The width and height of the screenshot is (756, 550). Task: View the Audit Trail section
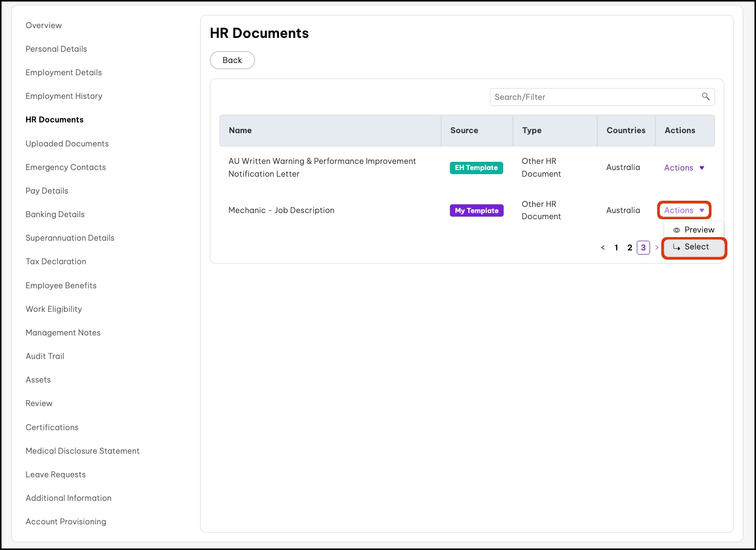pos(45,356)
